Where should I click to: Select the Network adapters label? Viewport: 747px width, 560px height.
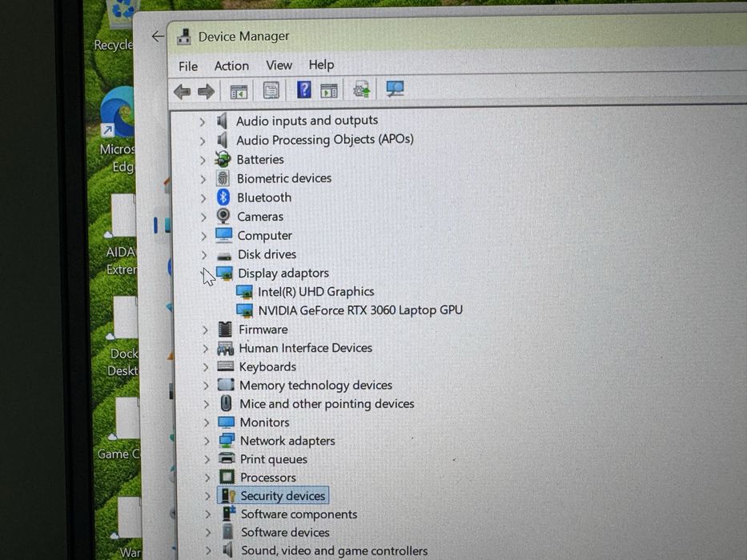click(287, 441)
